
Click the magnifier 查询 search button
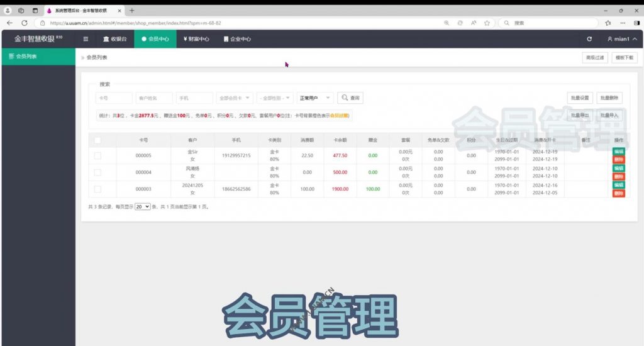(350, 98)
